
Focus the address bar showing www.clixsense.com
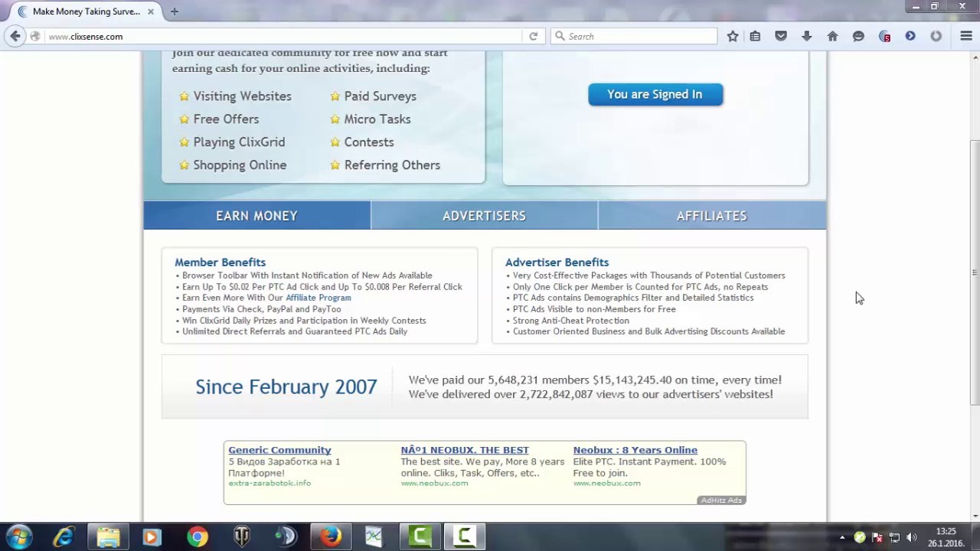pyautogui.click(x=283, y=36)
